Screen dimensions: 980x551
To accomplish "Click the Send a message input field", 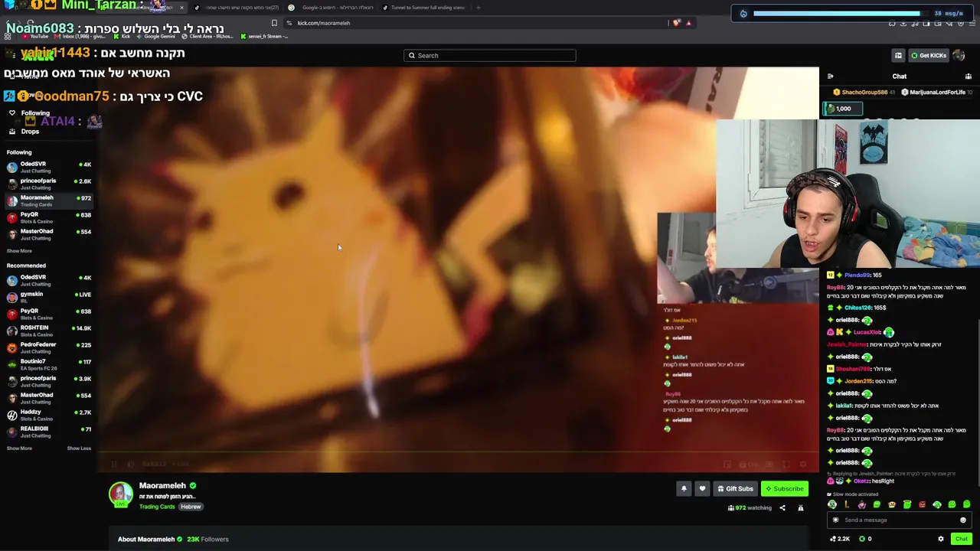I will tap(900, 520).
